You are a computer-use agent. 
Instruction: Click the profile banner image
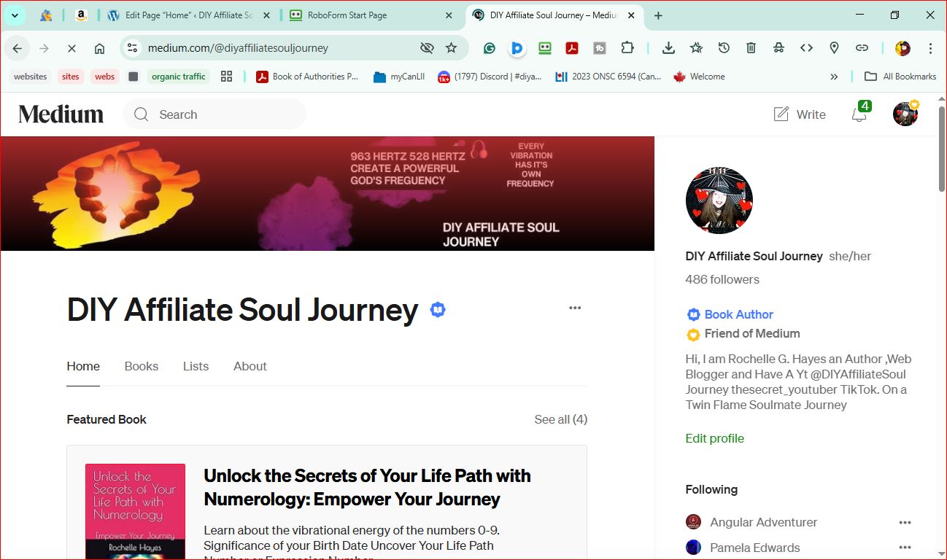tap(328, 193)
